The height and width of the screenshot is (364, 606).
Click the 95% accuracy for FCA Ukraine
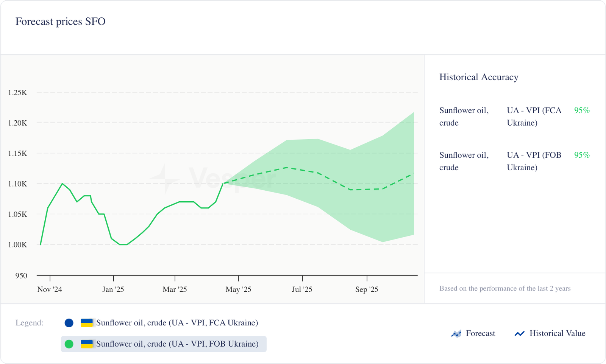click(x=582, y=110)
